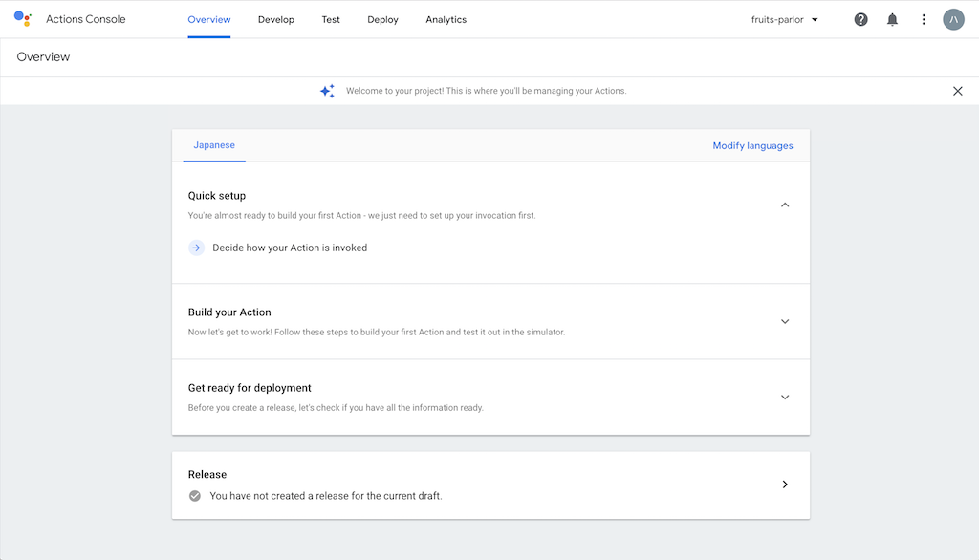Click 'Now let's get to work!' description
Viewport: 979px width, 560px height.
tap(377, 333)
